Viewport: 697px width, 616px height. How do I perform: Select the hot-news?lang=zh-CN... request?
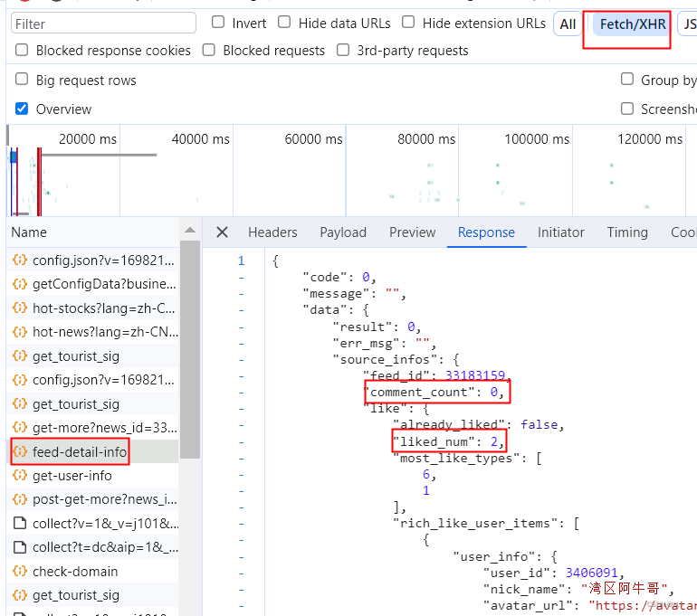click(x=93, y=332)
